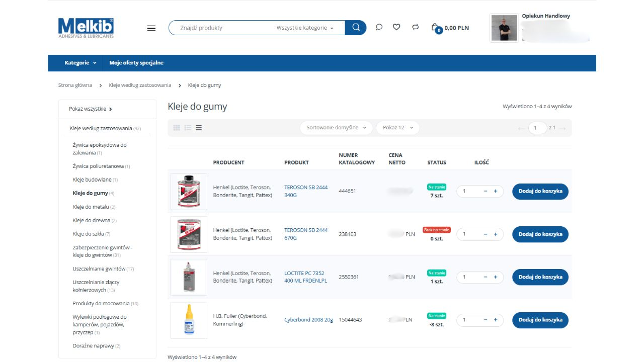Switch to grid view layout
The width and height of the screenshot is (644, 362).
coord(177,128)
